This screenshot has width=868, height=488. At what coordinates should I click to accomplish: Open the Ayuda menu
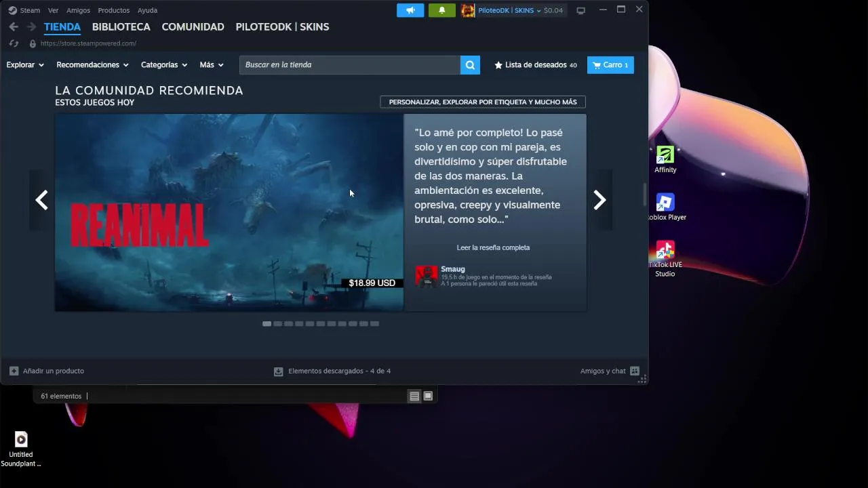(x=147, y=10)
